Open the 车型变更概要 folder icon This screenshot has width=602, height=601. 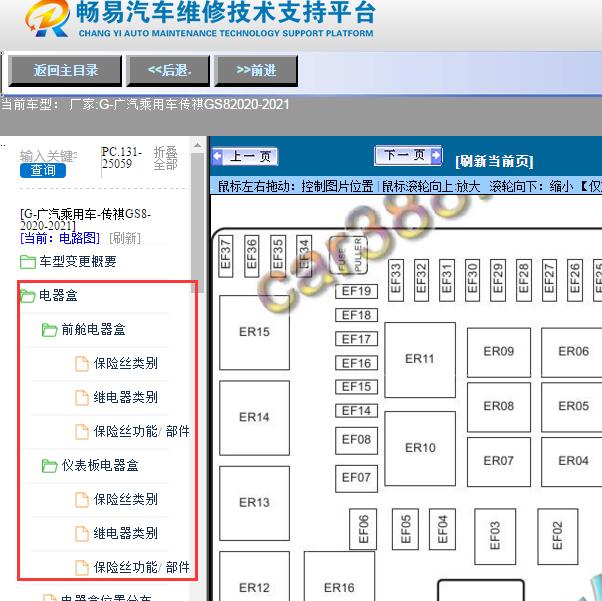point(28,262)
